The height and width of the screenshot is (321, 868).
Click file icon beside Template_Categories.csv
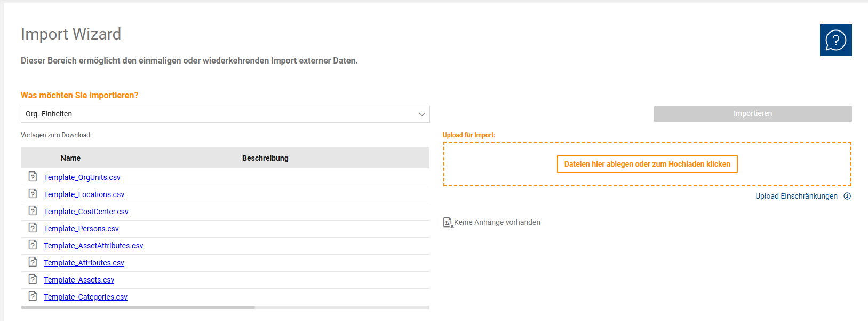coord(33,296)
